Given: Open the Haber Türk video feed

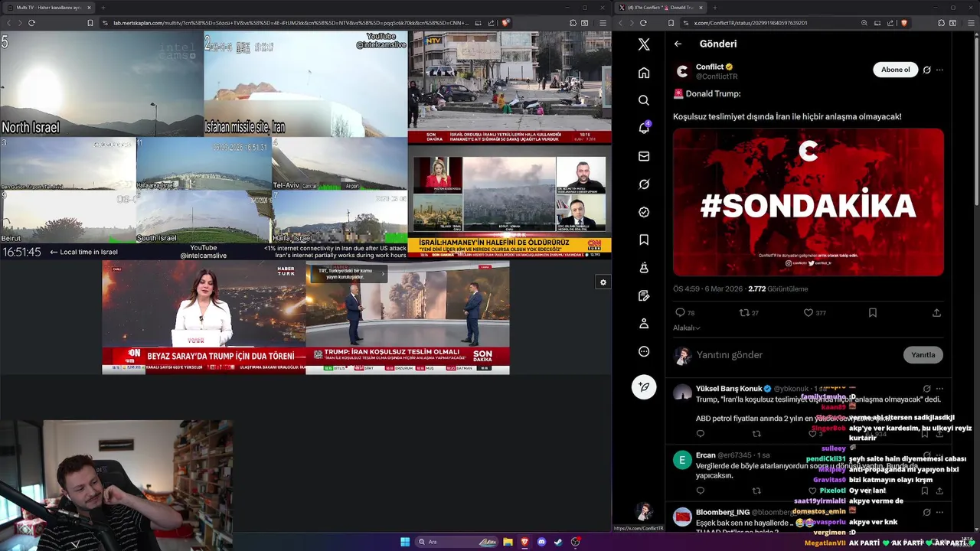Looking at the screenshot, I should (x=204, y=318).
